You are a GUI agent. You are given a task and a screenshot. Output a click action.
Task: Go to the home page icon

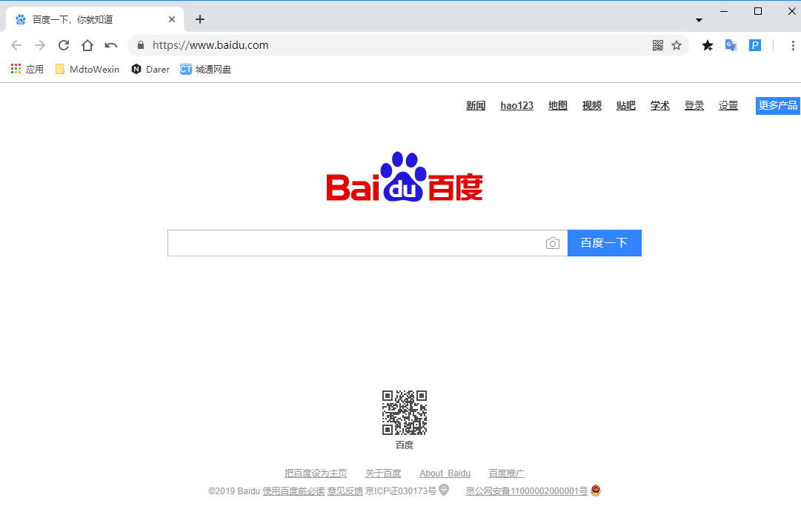click(x=87, y=45)
